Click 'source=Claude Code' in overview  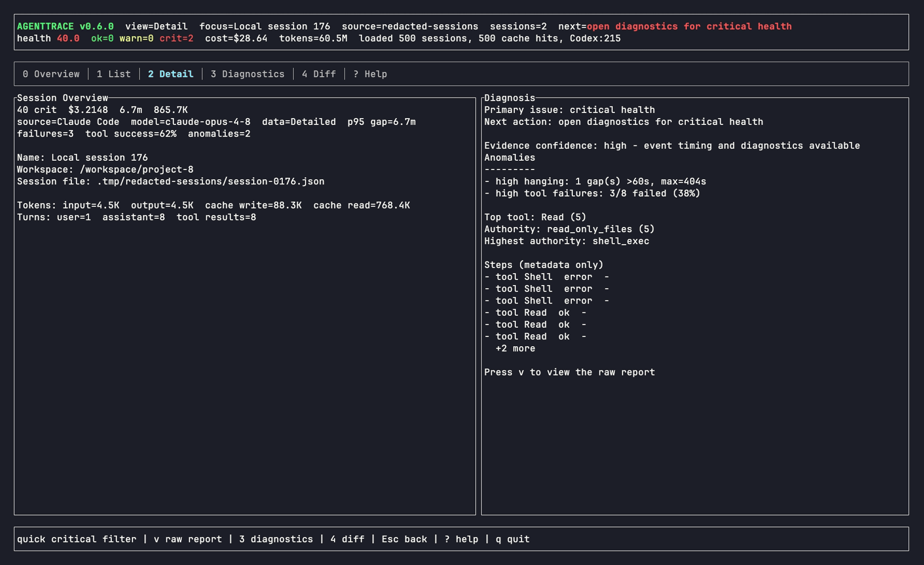(68, 122)
